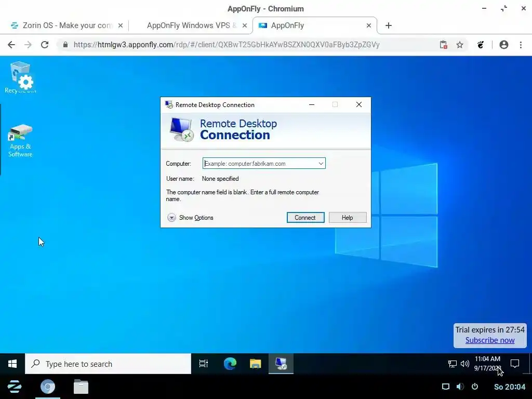Restore the Chromium window size
The height and width of the screenshot is (399, 532).
pyautogui.click(x=504, y=8)
